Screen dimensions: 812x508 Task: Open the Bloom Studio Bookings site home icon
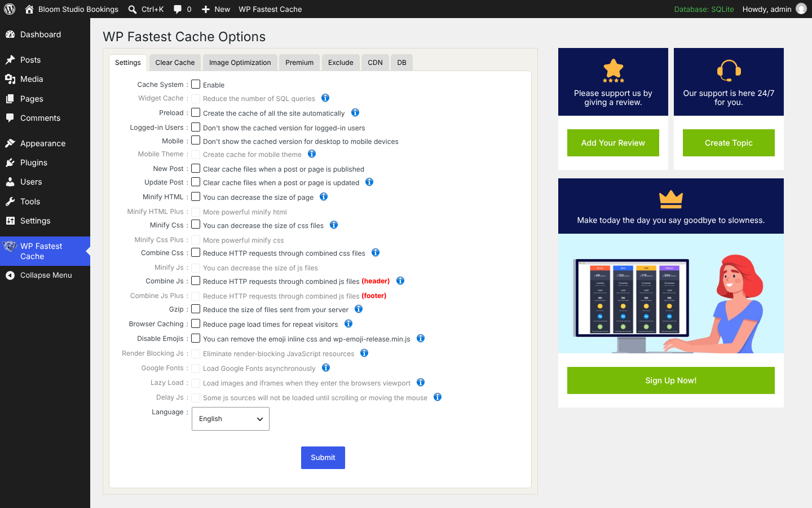click(x=29, y=9)
